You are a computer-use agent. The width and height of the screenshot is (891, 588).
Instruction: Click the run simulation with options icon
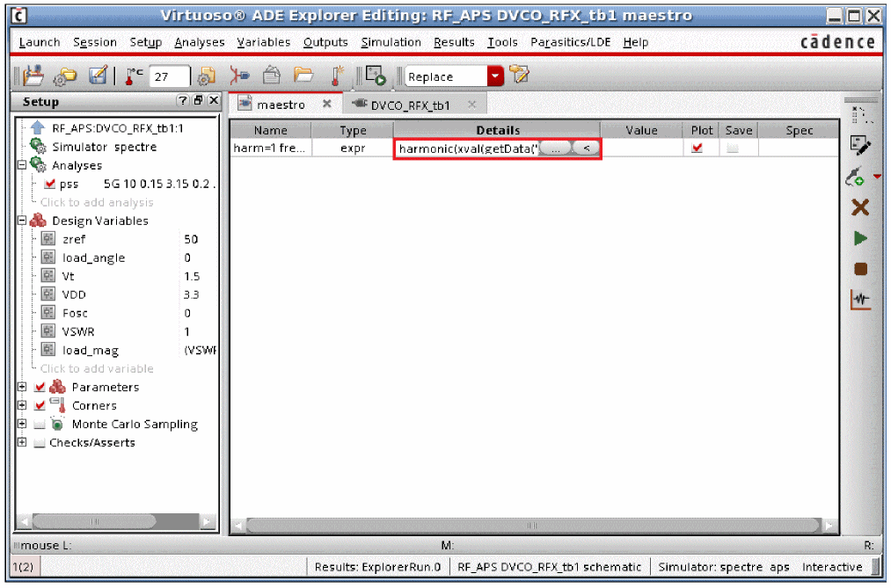pyautogui.click(x=376, y=76)
